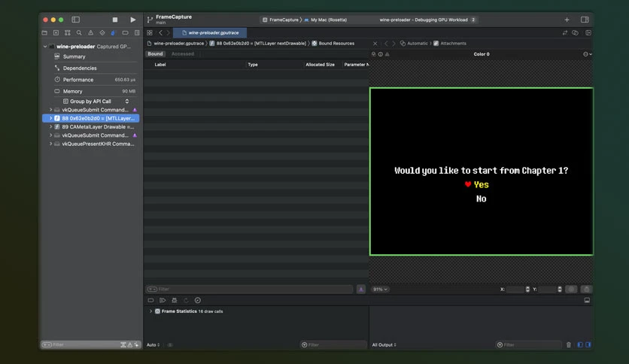Add a new editor tab with plus
Screen dimensions: 629x364
pyautogui.click(x=567, y=20)
